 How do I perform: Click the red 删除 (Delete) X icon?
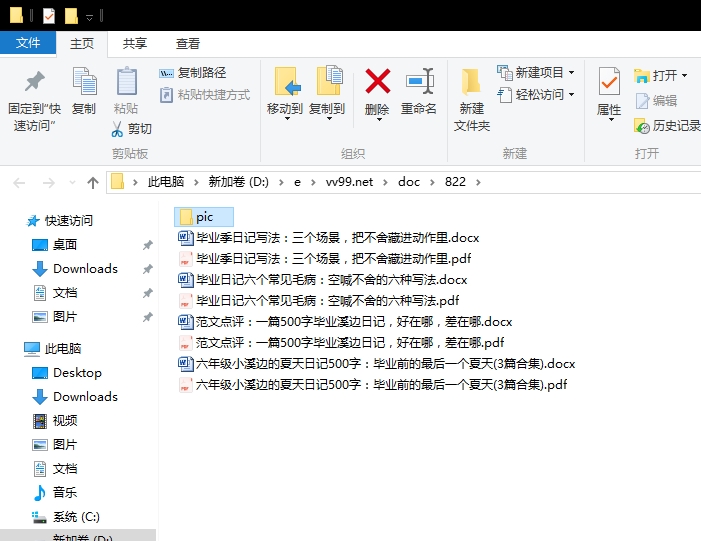378,81
